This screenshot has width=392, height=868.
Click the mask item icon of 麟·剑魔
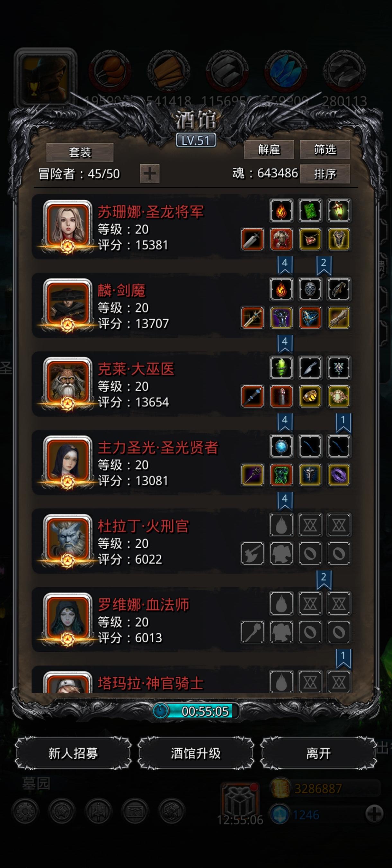310,289
